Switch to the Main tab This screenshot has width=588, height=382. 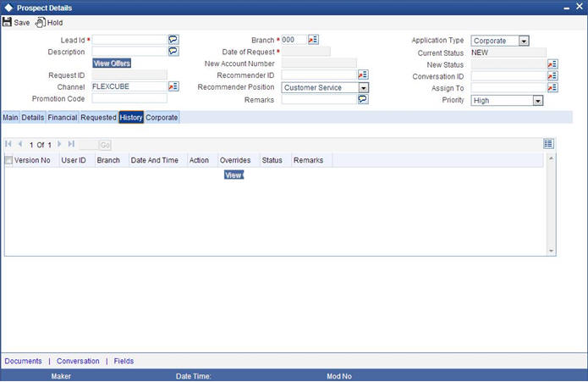tap(10, 118)
